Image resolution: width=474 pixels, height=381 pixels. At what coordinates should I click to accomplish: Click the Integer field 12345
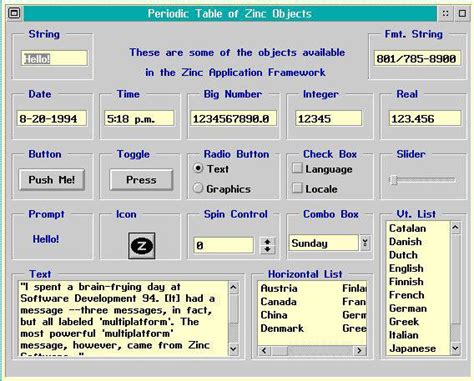click(x=328, y=119)
